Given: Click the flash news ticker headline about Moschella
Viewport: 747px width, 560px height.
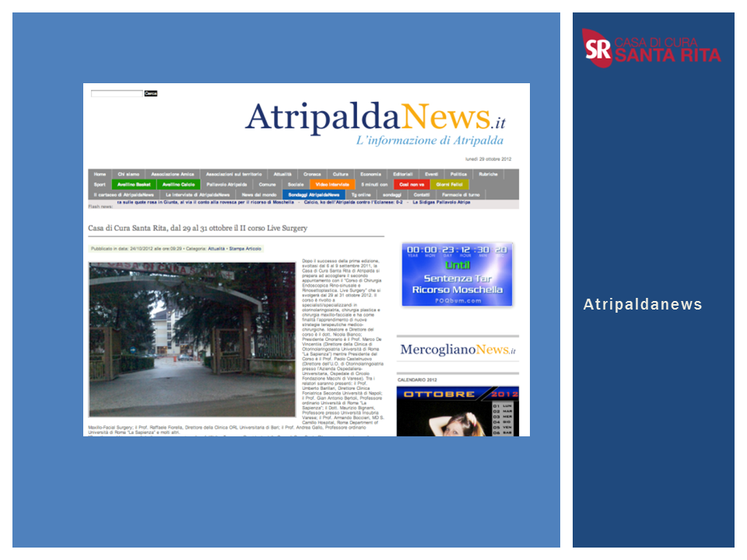Looking at the screenshot, I should (x=205, y=202).
